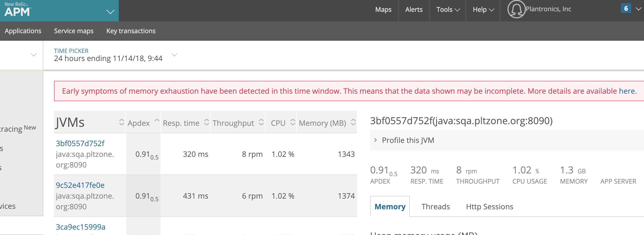Expand the time picker dropdown
The width and height of the screenshot is (644, 235).
coord(174,55)
